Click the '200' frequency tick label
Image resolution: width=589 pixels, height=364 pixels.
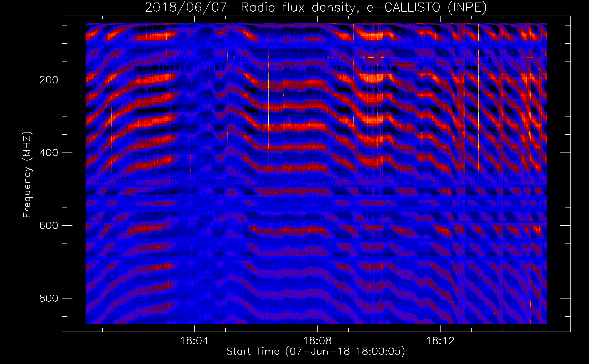(x=49, y=80)
